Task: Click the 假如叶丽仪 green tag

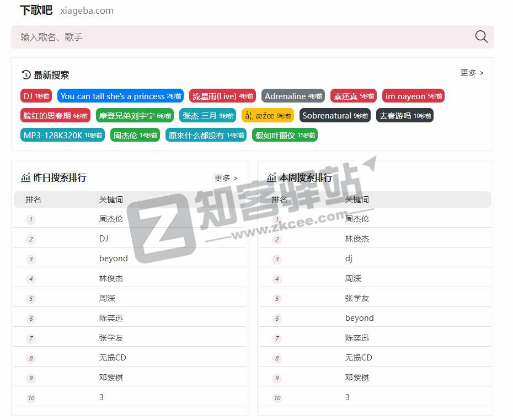Action: 285,134
